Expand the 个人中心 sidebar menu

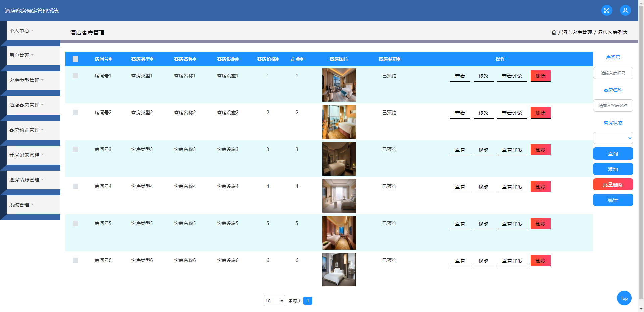21,31
